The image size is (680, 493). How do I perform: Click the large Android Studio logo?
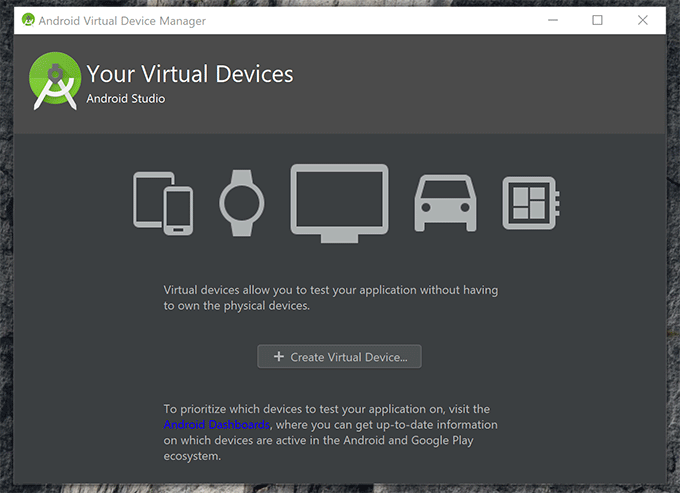coord(55,81)
